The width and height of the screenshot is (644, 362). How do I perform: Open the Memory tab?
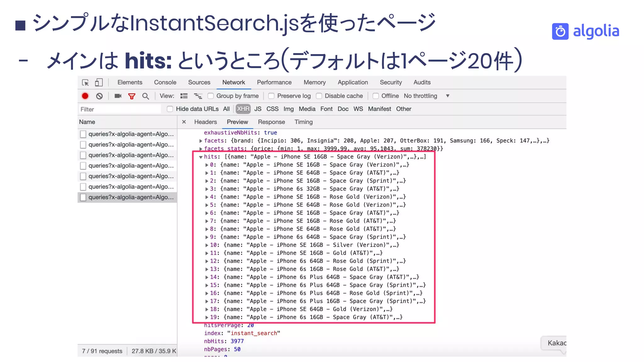tap(314, 82)
